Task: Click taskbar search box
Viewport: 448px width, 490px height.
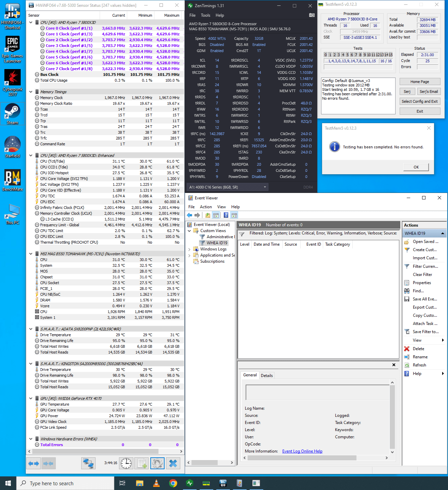Action: (65, 483)
